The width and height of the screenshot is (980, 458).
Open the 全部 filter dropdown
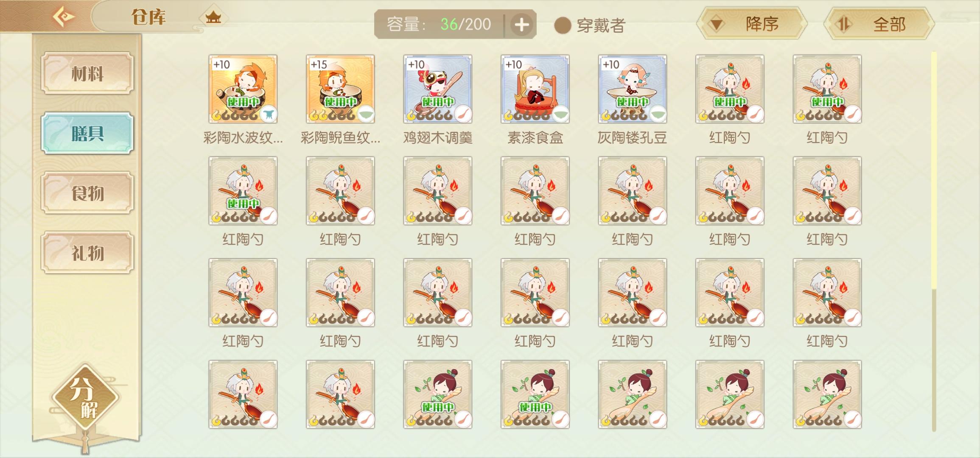pyautogui.click(x=879, y=24)
